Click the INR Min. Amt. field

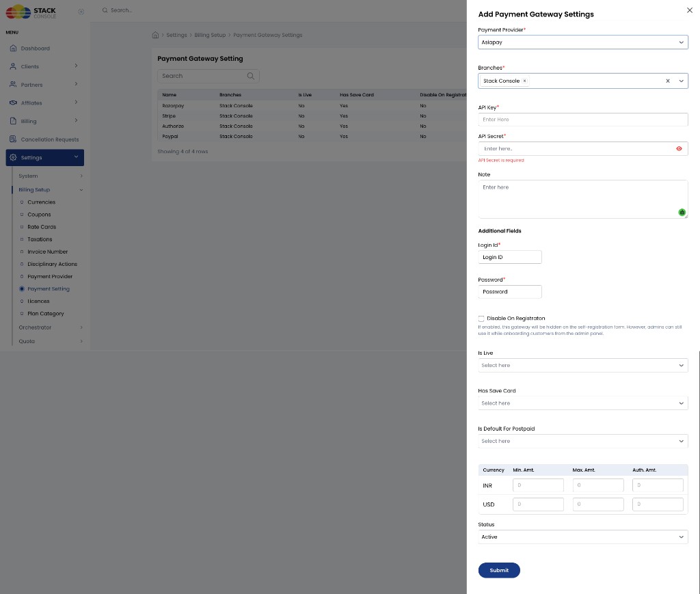click(x=538, y=485)
